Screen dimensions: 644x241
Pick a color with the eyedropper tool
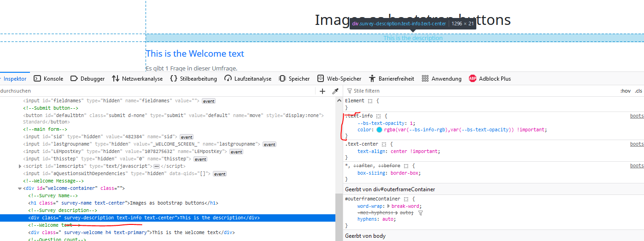click(x=335, y=91)
